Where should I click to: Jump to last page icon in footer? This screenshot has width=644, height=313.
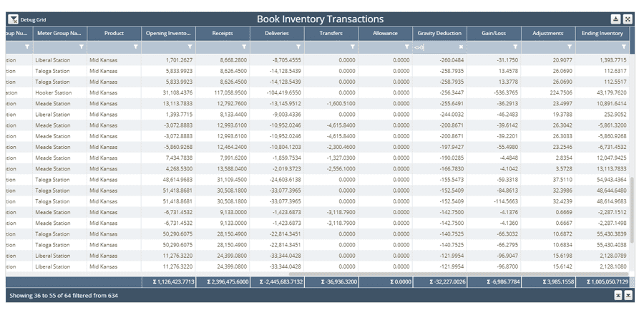(x=628, y=295)
